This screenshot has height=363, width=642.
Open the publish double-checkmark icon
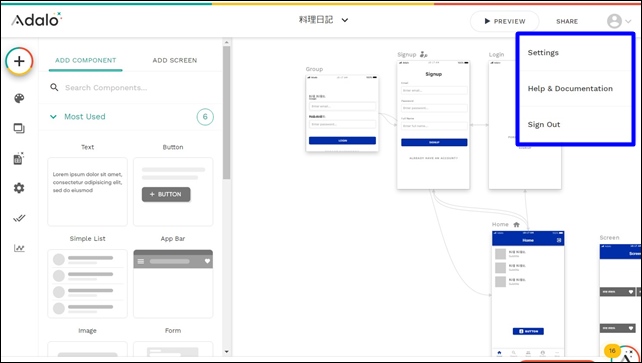(19, 218)
